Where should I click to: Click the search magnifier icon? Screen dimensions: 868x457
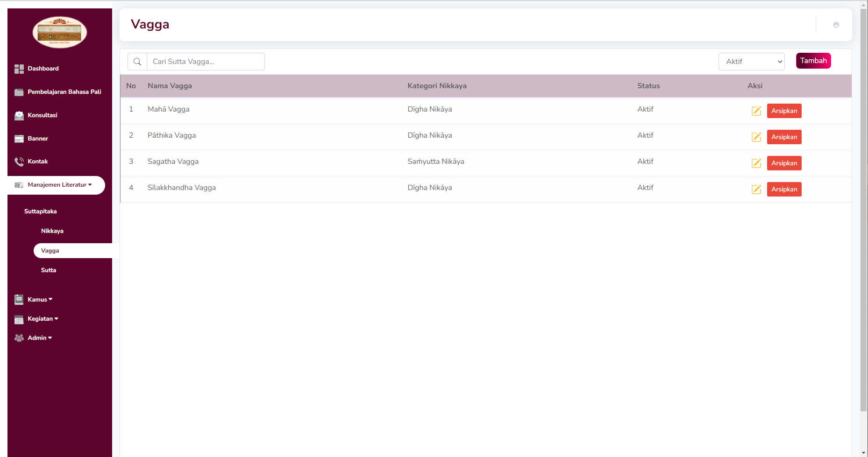(137, 62)
